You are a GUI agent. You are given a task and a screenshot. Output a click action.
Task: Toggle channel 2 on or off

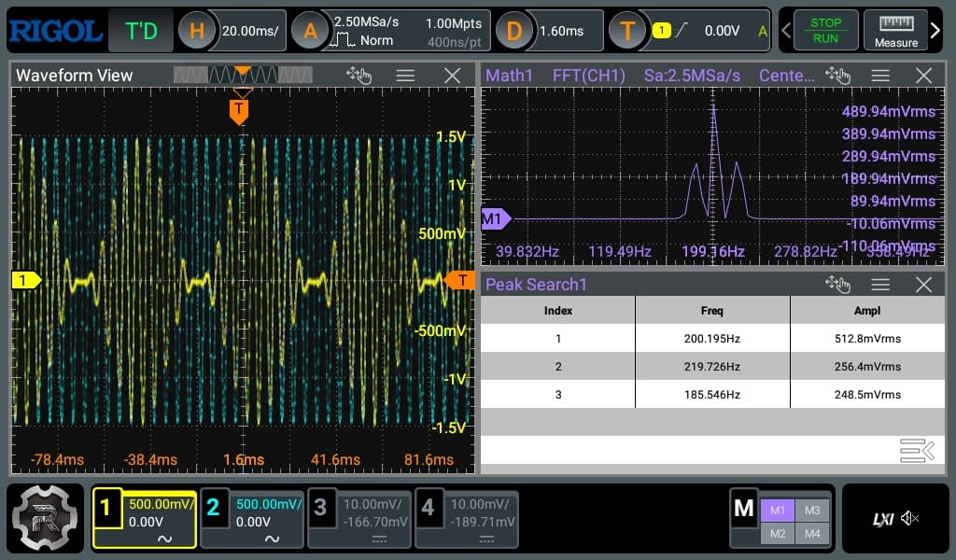click(x=213, y=507)
